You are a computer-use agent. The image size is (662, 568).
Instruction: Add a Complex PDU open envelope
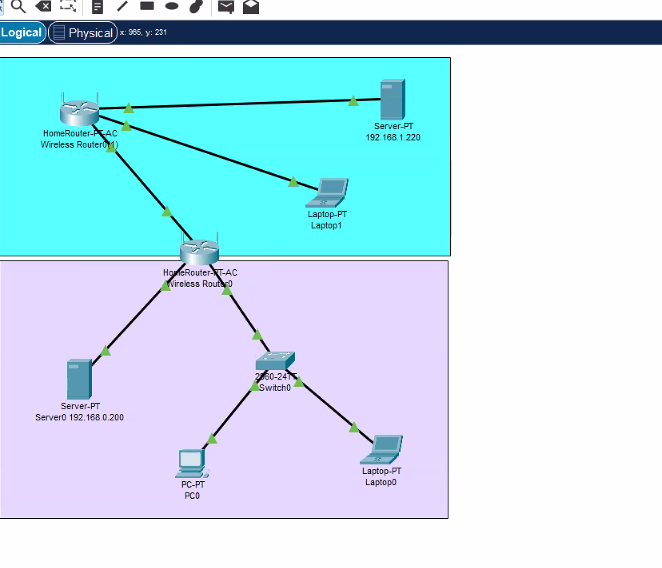(x=251, y=7)
